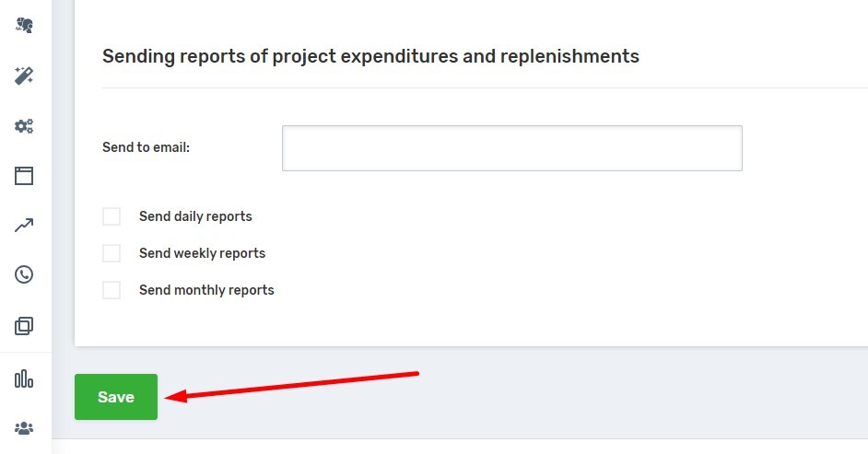The image size is (868, 454).
Task: Click the red arrow pointing at Save
Action: tap(293, 385)
